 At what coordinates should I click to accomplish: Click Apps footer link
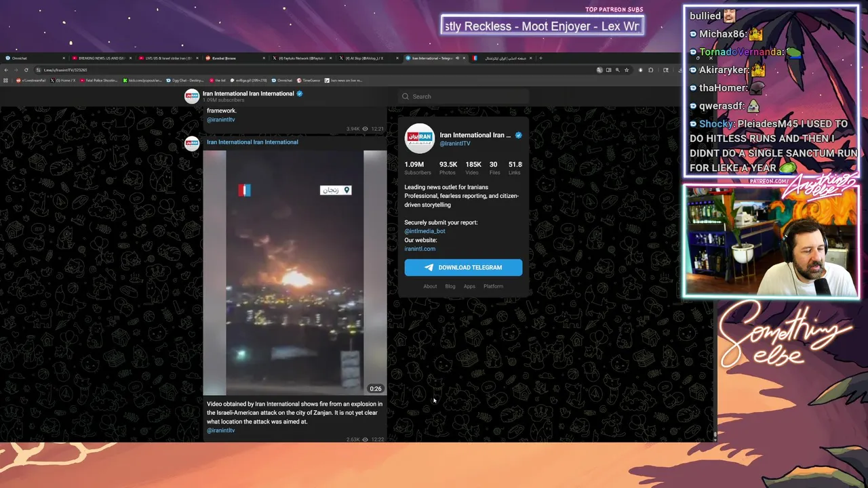click(469, 286)
